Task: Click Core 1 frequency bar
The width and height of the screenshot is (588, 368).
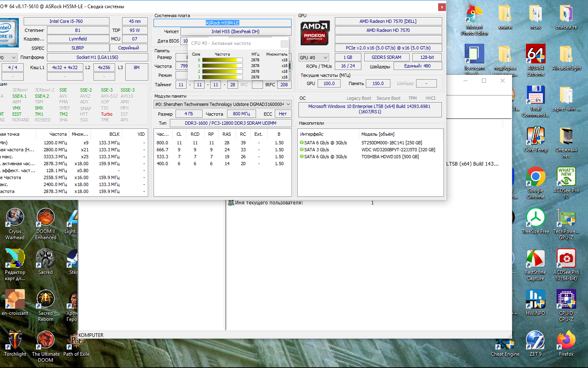Action: (x=223, y=66)
